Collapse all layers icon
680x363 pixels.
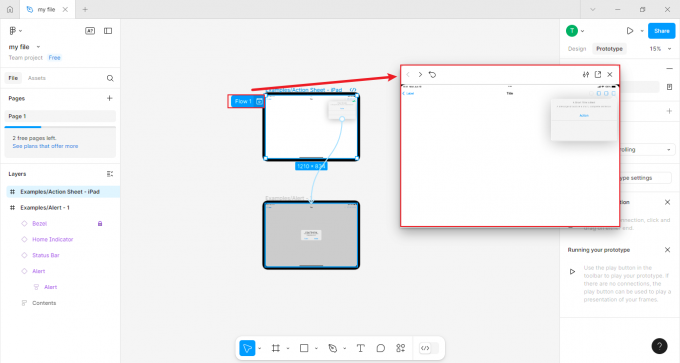(x=110, y=174)
